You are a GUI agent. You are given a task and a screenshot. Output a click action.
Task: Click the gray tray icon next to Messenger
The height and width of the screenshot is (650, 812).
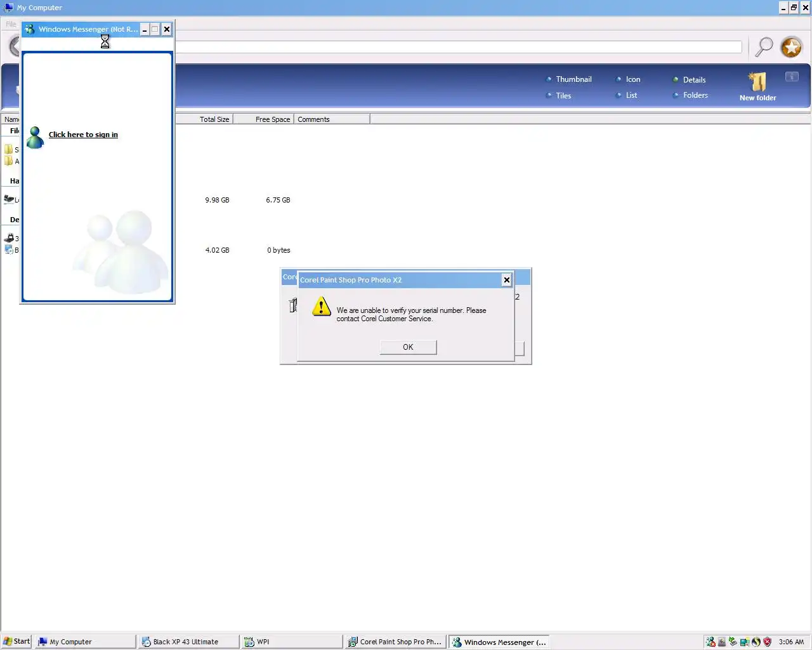coord(722,642)
